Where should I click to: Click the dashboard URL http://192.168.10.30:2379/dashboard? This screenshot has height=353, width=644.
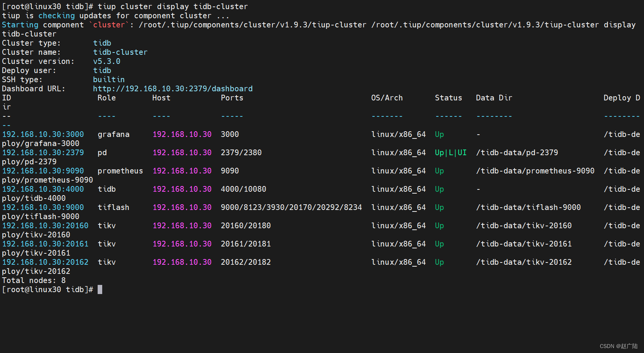click(173, 89)
